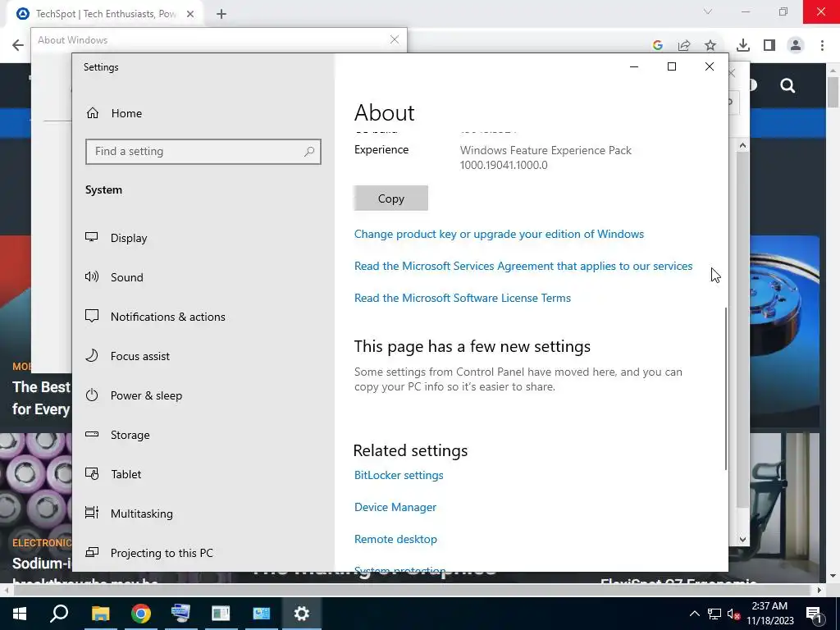This screenshot has height=630, width=840.
Task: Open Chrome three-dot menu
Action: pyautogui.click(x=822, y=46)
